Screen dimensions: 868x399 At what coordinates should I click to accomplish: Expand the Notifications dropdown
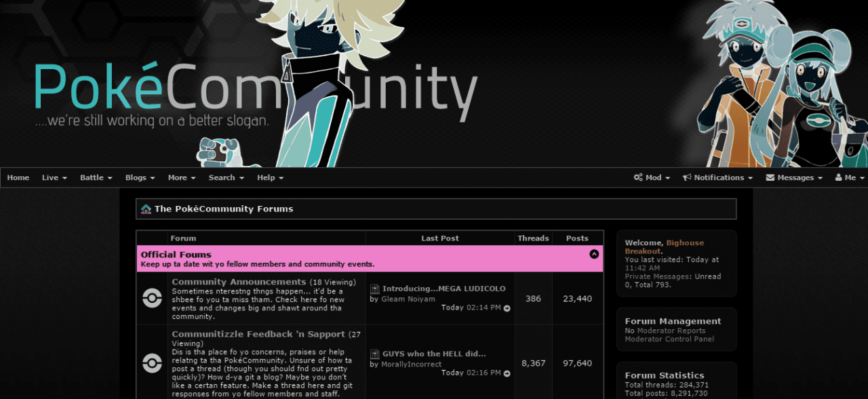[718, 177]
